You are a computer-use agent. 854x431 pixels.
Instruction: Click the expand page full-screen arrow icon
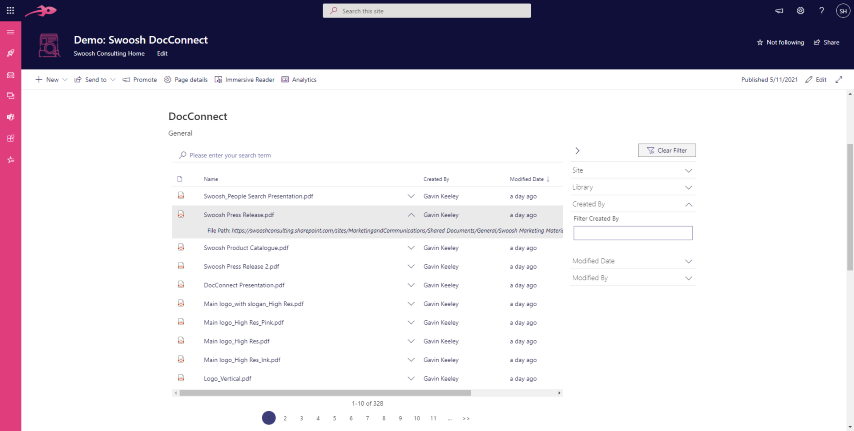pos(839,80)
